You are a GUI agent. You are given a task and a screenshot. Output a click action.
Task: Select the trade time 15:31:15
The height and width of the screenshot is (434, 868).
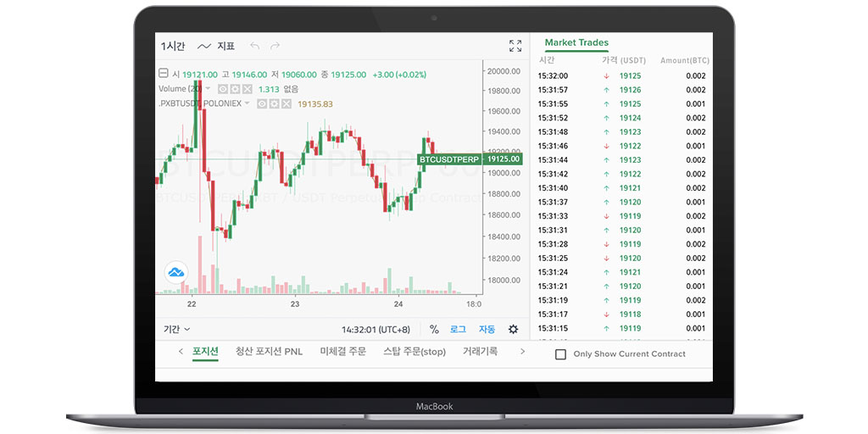[x=553, y=328]
